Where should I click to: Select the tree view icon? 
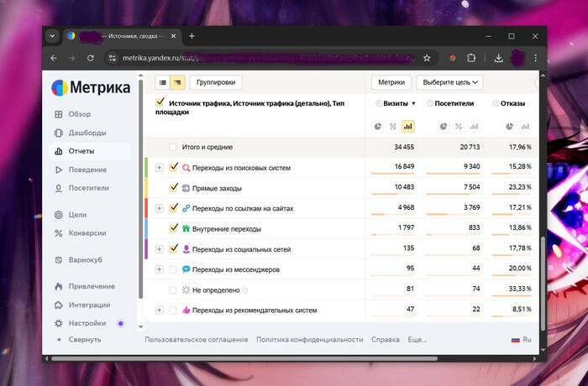coord(177,82)
